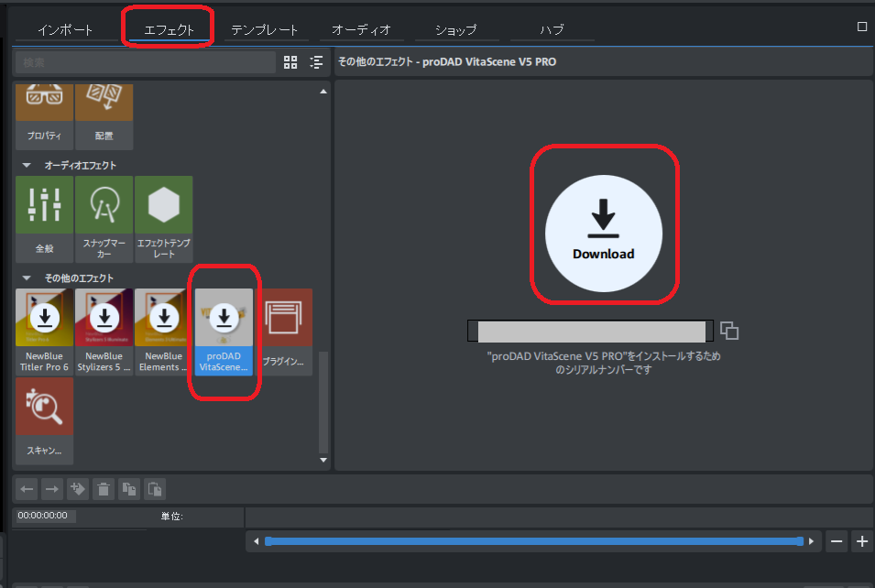The width and height of the screenshot is (875, 588).
Task: Click the search field in effects panel
Action: pyautogui.click(x=147, y=62)
